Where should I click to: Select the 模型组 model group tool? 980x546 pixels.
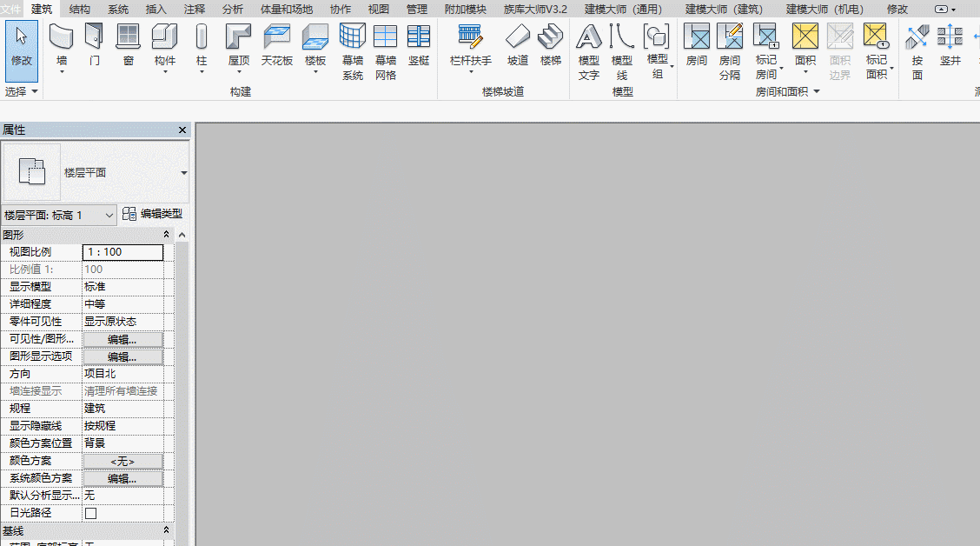[658, 50]
